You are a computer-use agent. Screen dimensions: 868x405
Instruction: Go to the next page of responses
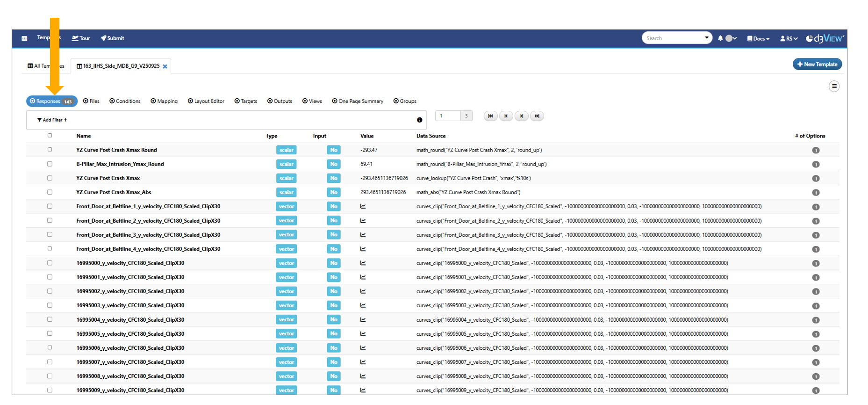(x=522, y=116)
